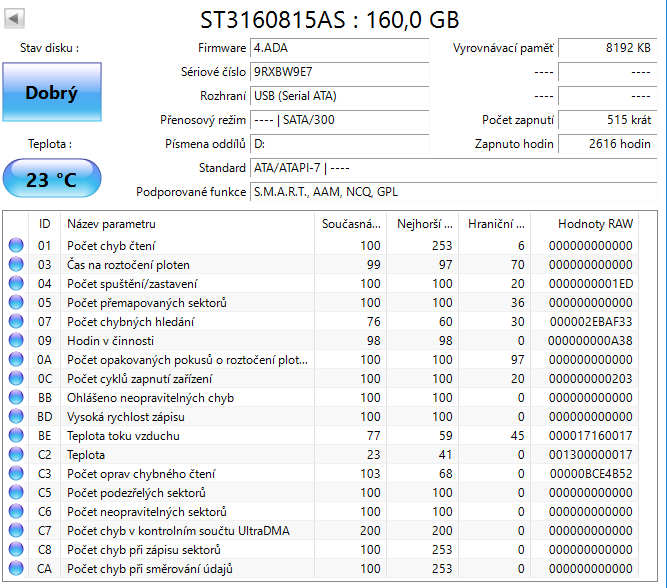667x588 pixels.
Task: Click the previous disk arrow button
Action: 14,18
